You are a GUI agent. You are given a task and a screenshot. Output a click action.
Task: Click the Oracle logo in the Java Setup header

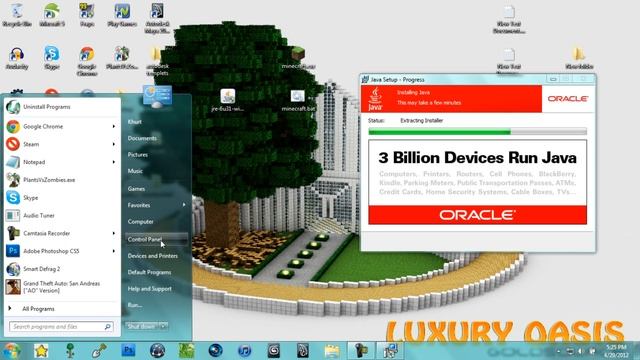click(x=567, y=99)
